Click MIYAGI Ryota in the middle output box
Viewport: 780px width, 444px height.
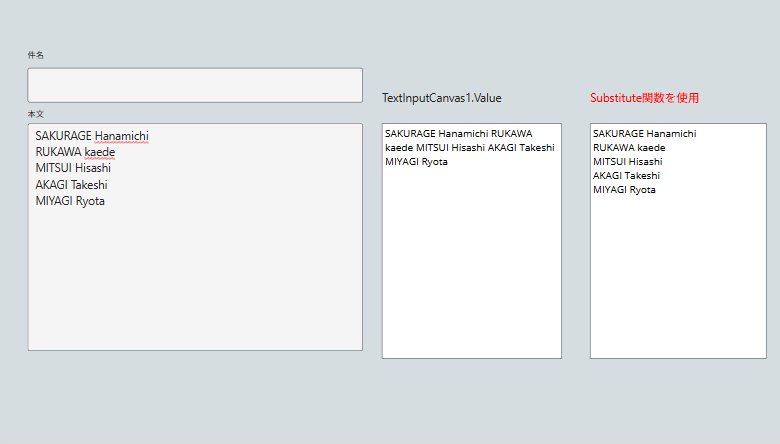(416, 162)
